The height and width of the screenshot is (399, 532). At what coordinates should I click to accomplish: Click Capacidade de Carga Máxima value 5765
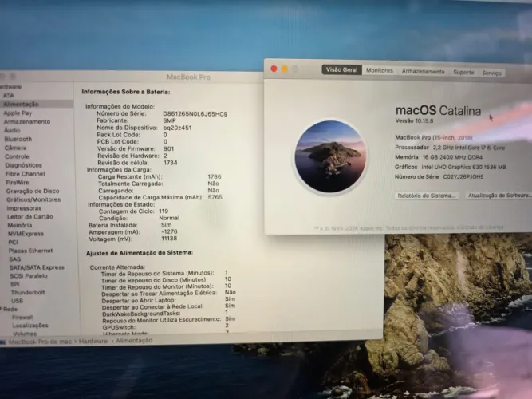click(x=215, y=197)
